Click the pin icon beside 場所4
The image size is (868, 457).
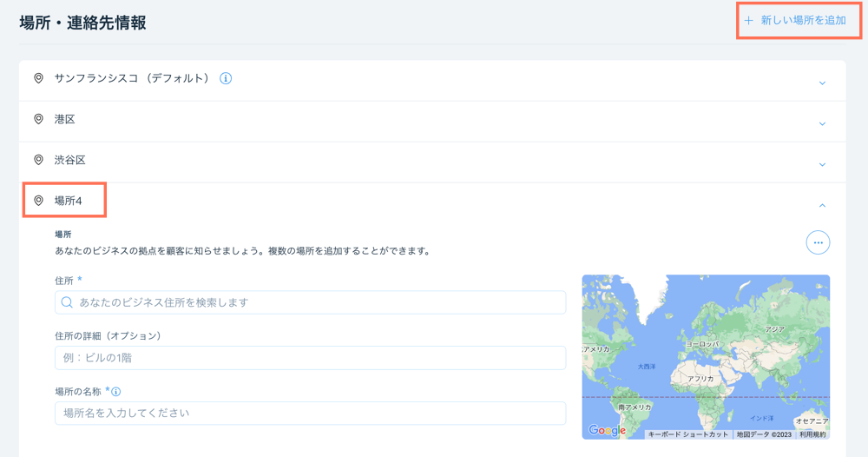click(38, 201)
